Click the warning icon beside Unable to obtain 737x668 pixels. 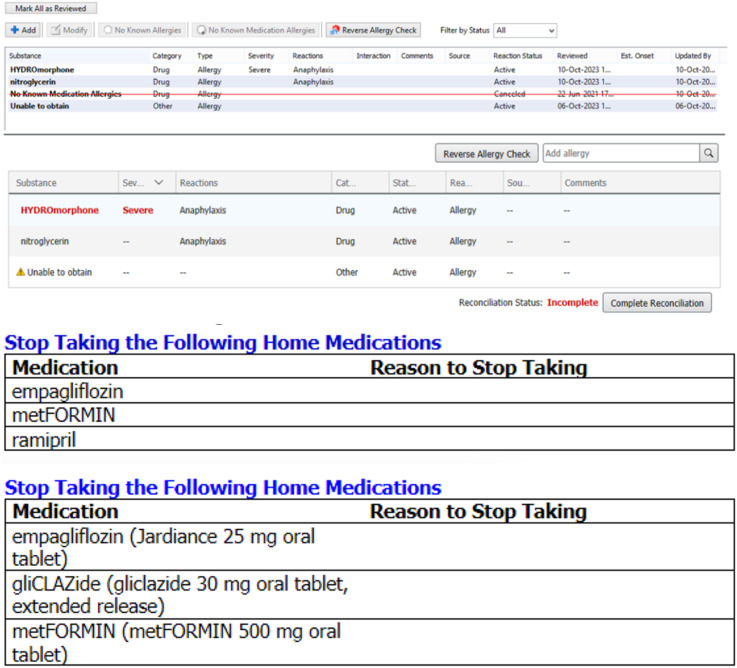pos(19,272)
